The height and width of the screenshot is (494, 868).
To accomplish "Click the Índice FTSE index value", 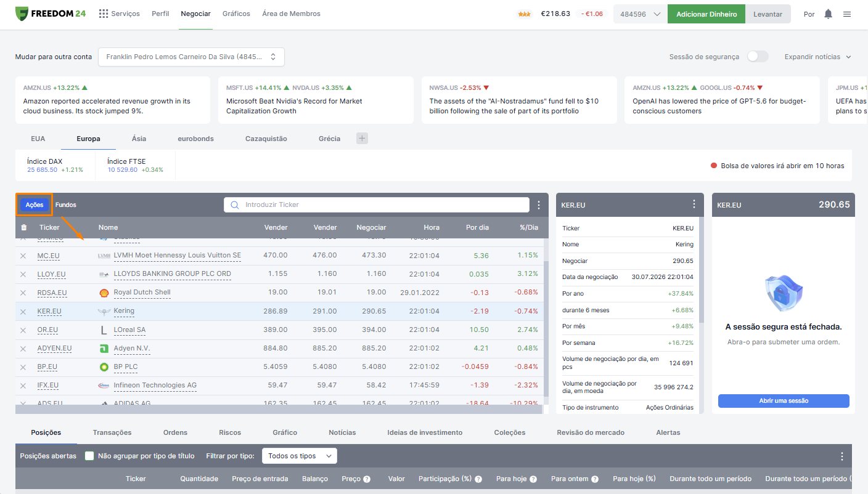I will click(122, 170).
